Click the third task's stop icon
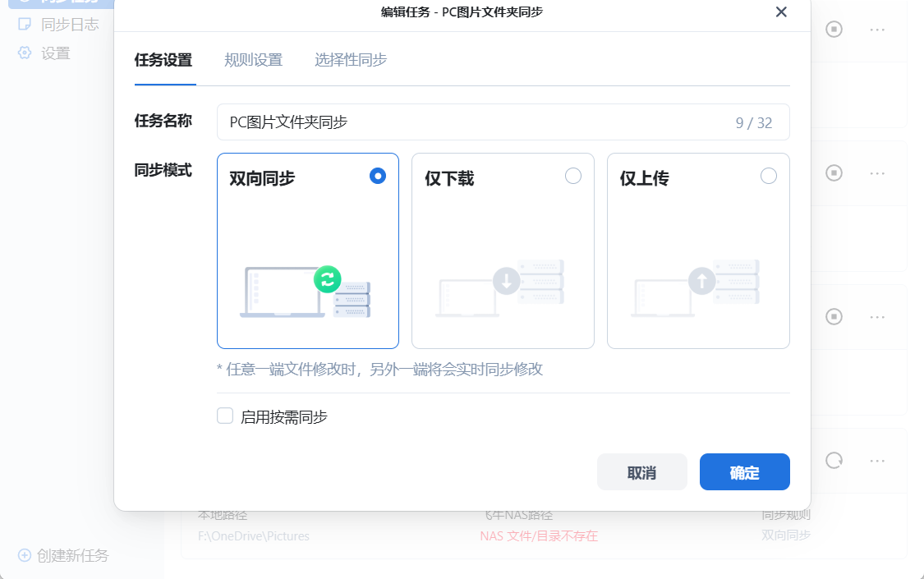The height and width of the screenshot is (579, 924). 834,316
